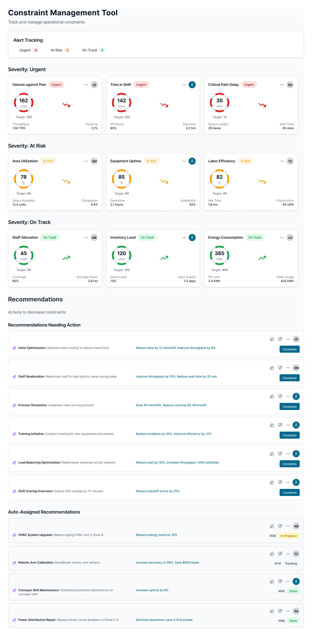Screen dimensions: 312x644
Task: Select the Urgent alert tracking tab
Action: click(x=29, y=50)
